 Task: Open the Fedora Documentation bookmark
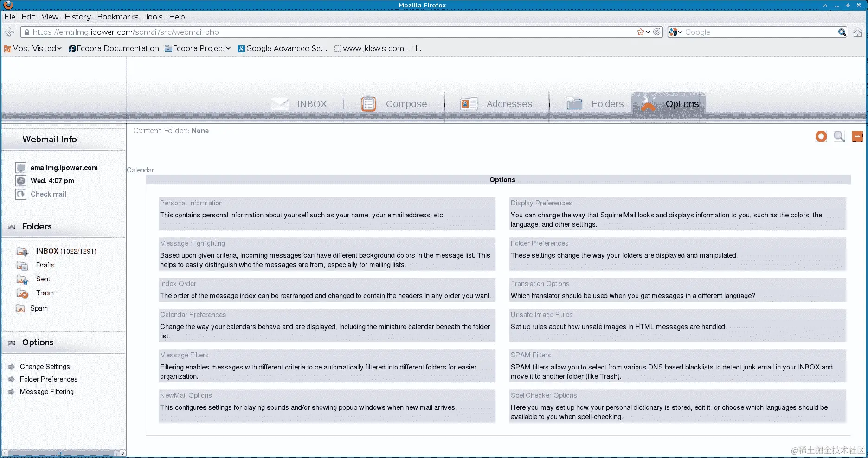click(114, 48)
